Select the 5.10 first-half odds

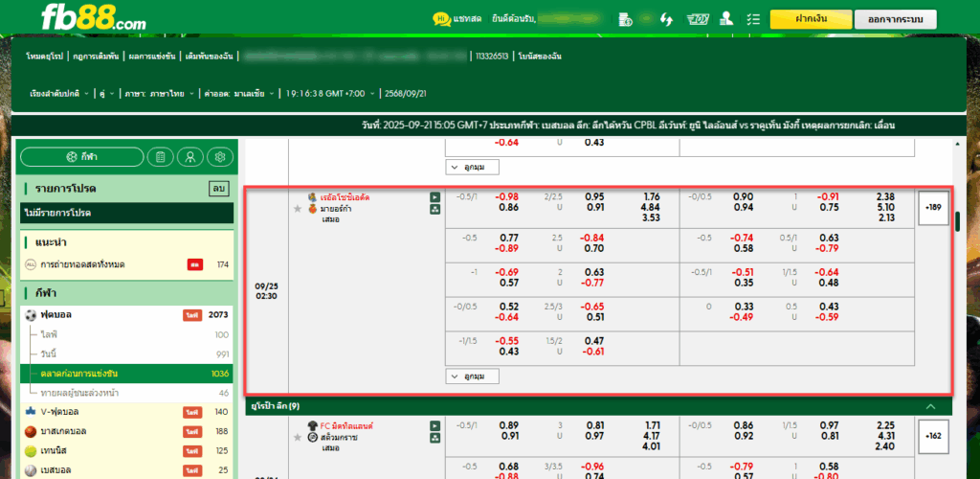pos(885,208)
